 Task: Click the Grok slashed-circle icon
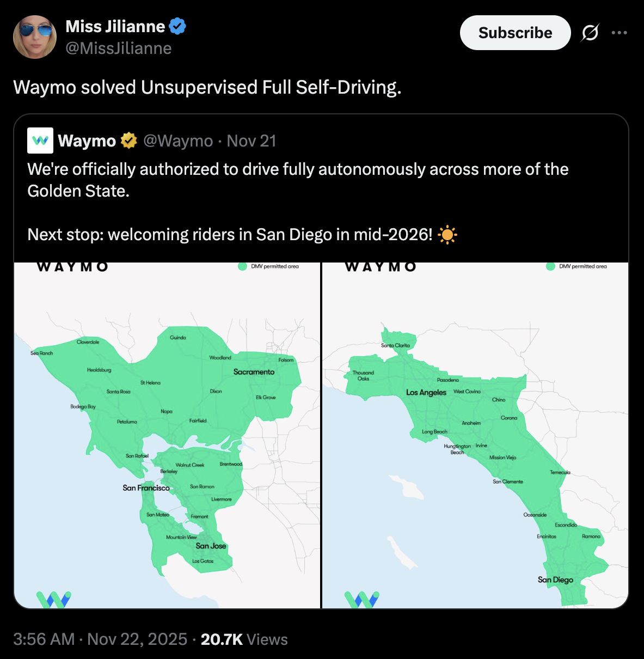tap(590, 33)
